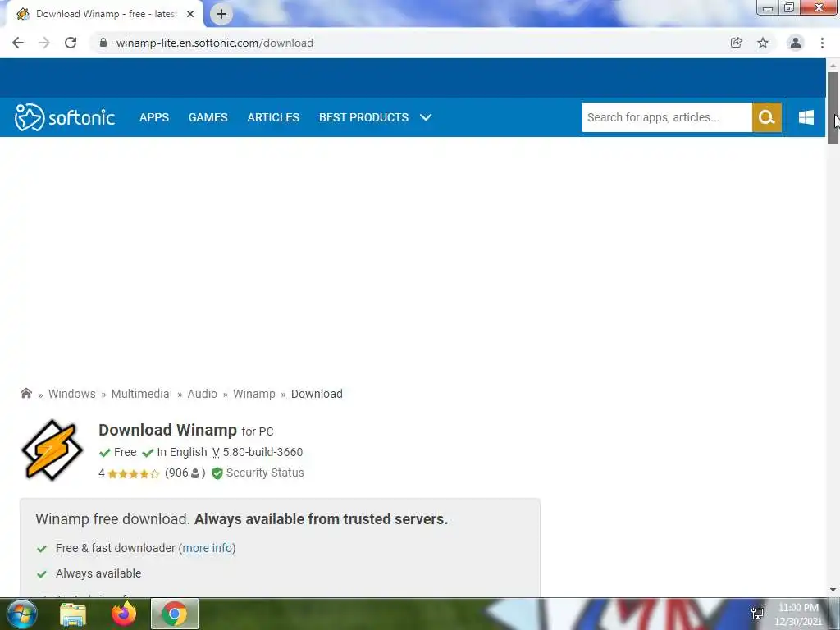The image size is (840, 630).
Task: Click the network tray icon
Action: (x=757, y=614)
